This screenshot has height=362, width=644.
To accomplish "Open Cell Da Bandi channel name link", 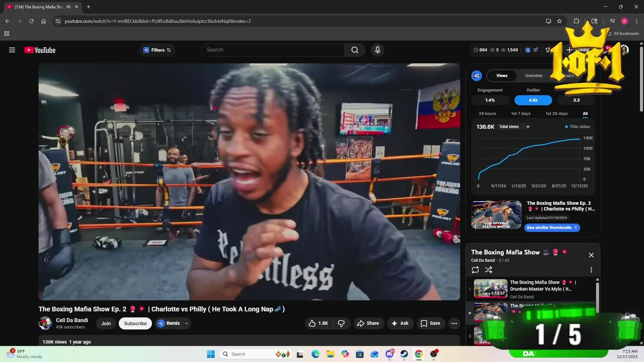I will (72, 320).
